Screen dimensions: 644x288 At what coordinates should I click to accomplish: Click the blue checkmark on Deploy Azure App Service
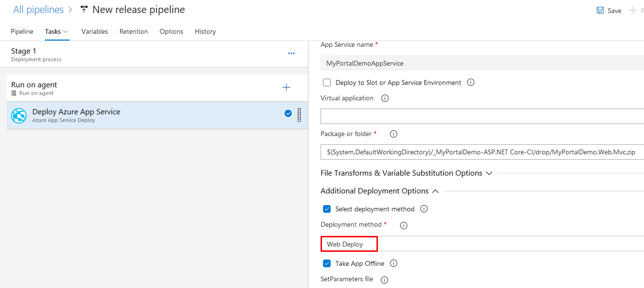tap(288, 114)
